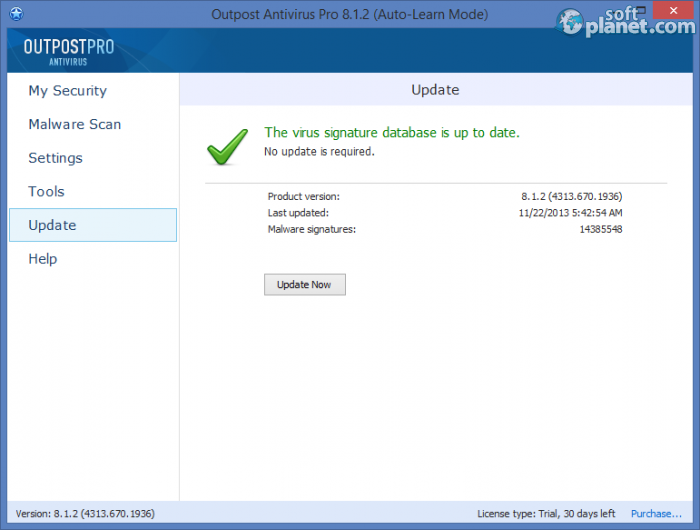Open the Help section

coord(43,259)
